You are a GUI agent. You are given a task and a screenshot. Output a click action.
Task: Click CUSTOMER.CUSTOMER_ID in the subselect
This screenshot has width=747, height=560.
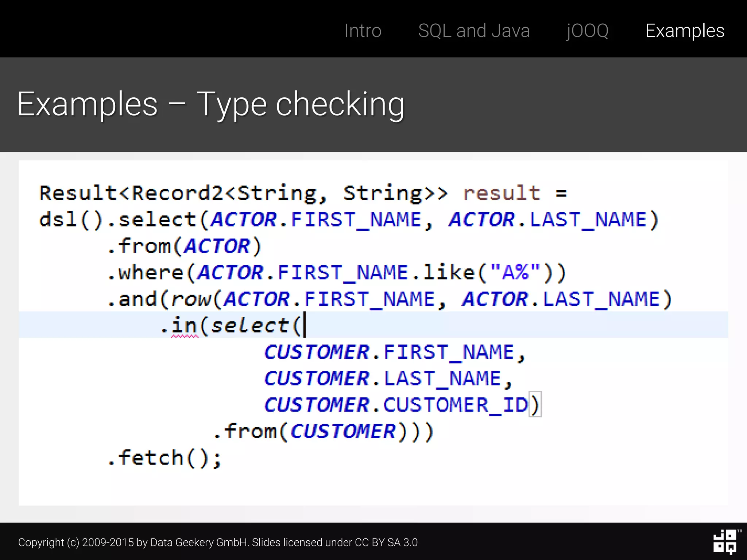click(396, 405)
